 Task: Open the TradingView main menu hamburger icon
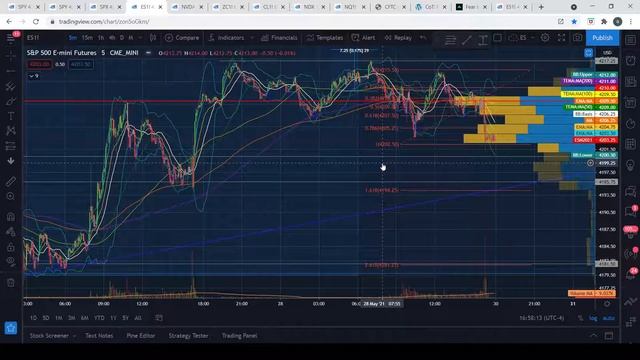[10, 38]
